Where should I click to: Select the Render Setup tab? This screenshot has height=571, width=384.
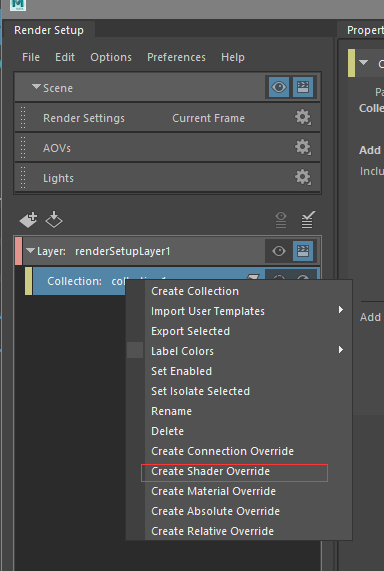pyautogui.click(x=49, y=30)
